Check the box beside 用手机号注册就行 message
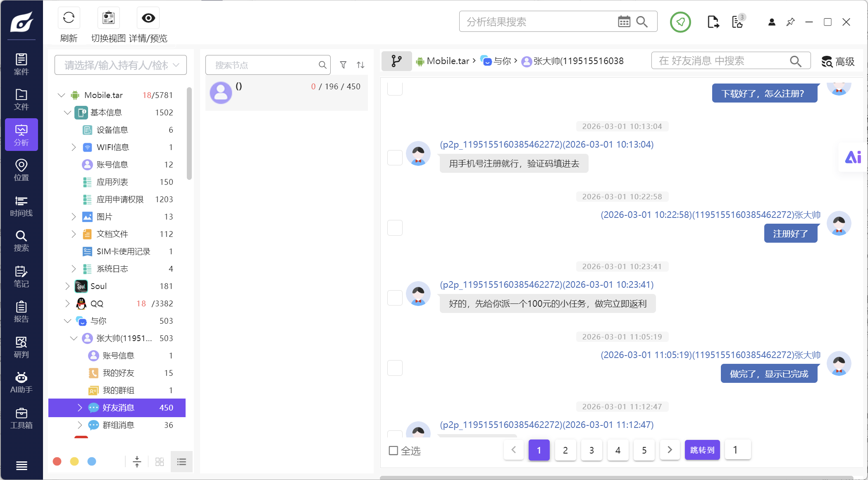The height and width of the screenshot is (480, 868). 395,158
